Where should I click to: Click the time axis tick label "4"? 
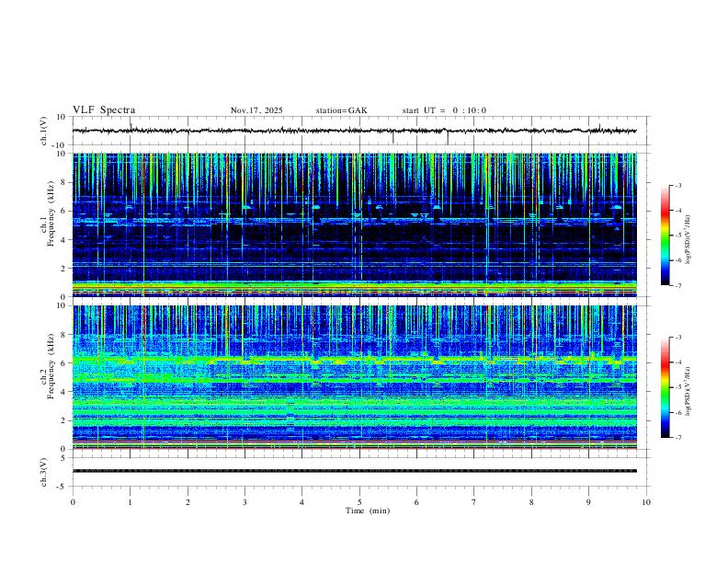[x=301, y=502]
